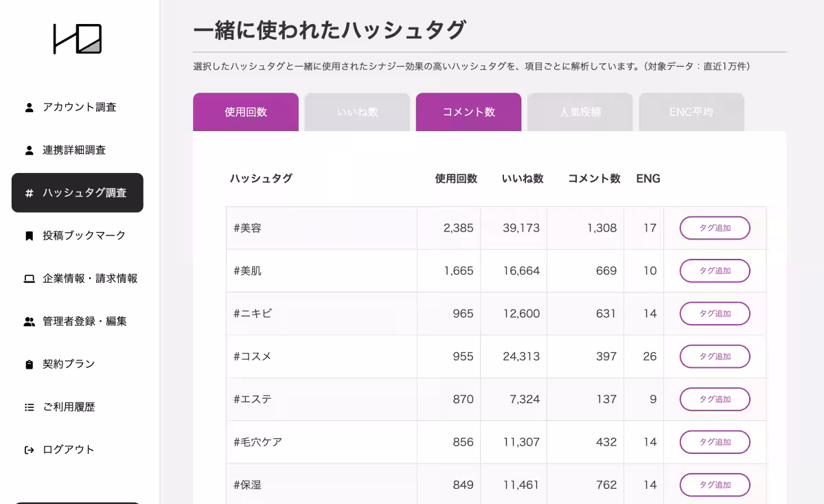Open the ENG平均 tab
This screenshot has width=824, height=504.
click(x=691, y=111)
